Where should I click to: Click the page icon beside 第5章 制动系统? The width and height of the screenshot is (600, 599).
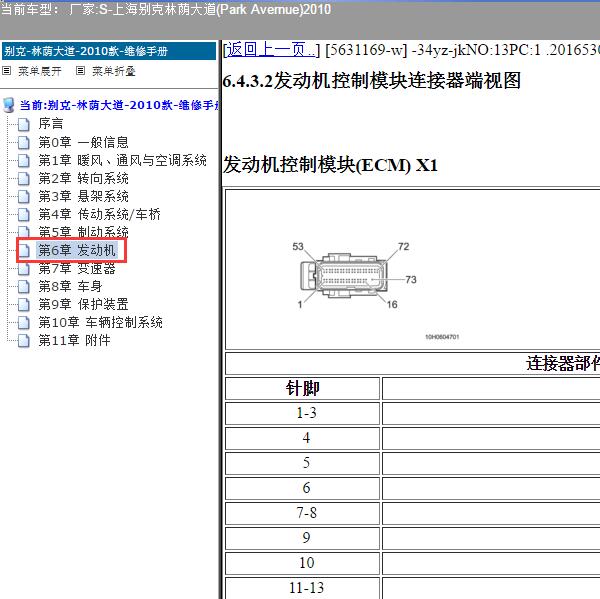[x=24, y=232]
